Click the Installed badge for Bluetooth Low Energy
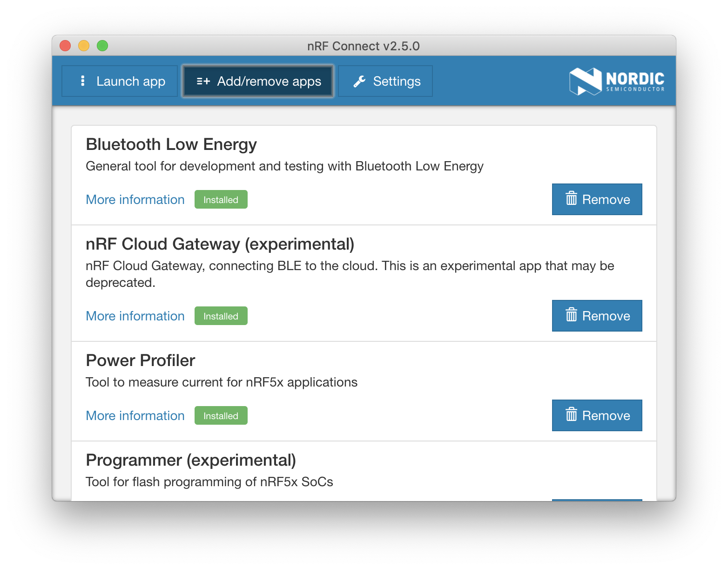 pos(221,200)
